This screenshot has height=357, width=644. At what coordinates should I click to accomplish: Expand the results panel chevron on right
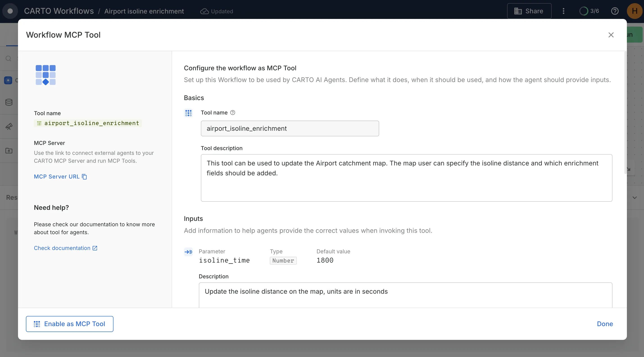pyautogui.click(x=635, y=198)
